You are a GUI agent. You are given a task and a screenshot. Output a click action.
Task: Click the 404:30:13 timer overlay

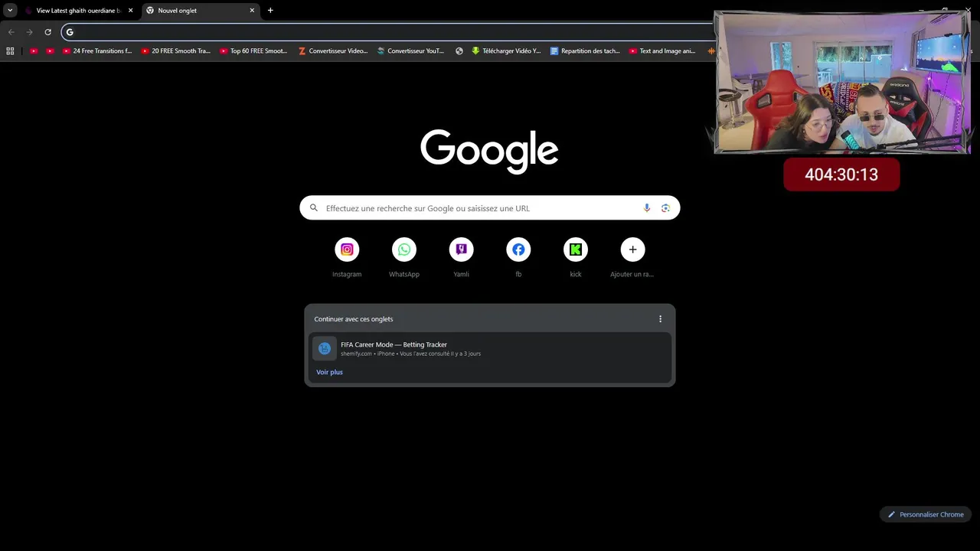pos(841,174)
